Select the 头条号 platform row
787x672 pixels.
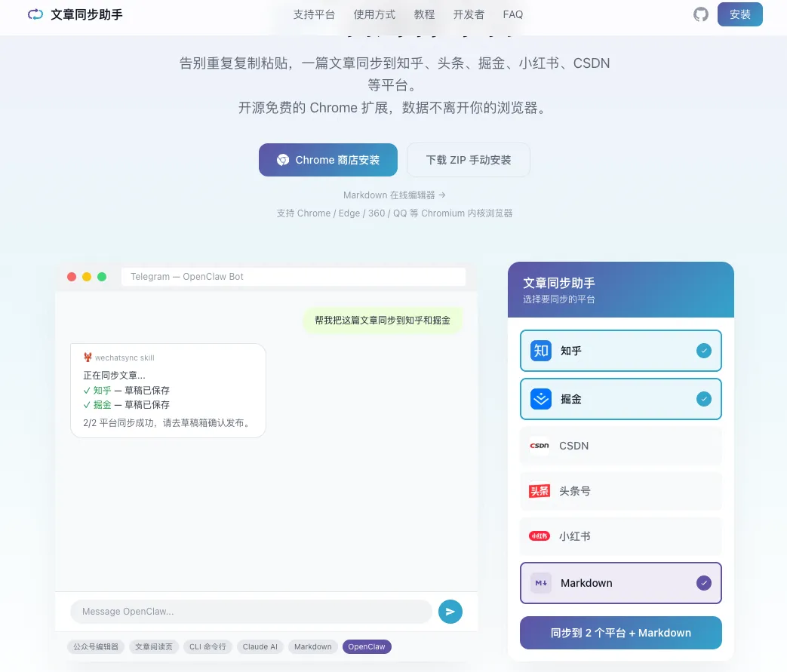tap(621, 491)
